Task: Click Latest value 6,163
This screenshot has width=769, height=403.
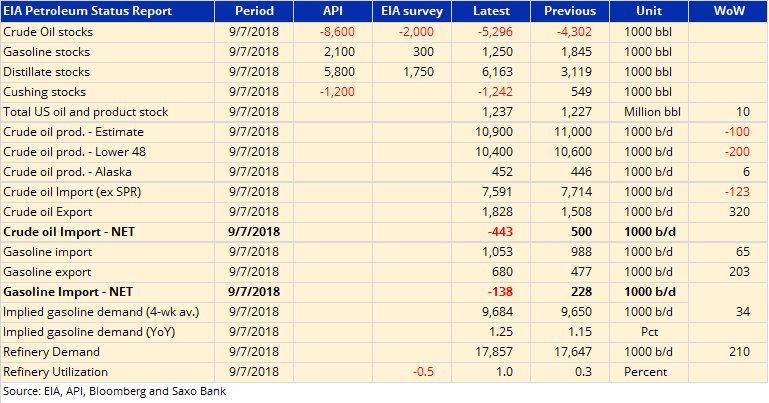Action: 497,72
